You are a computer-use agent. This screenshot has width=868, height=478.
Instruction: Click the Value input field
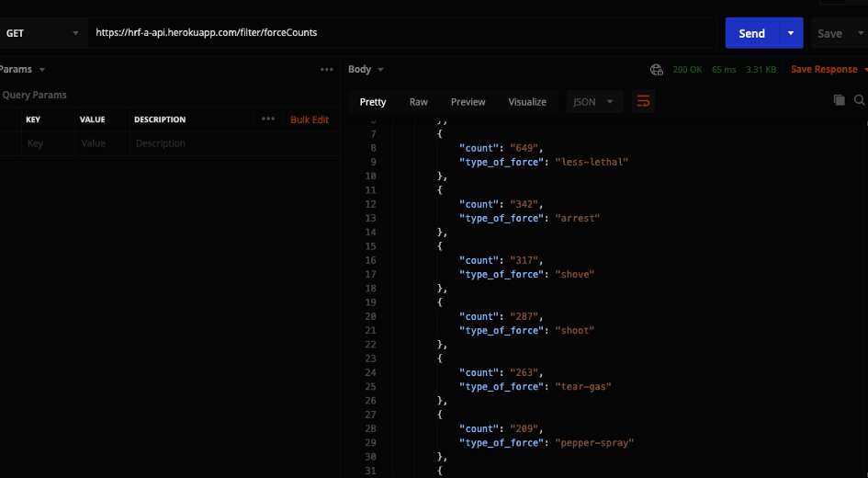click(102, 143)
